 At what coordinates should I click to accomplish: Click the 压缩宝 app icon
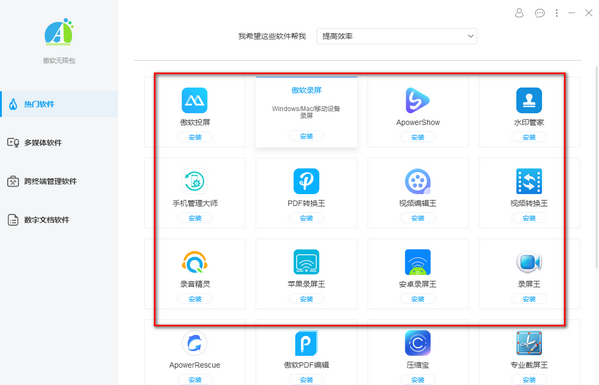pyautogui.click(x=418, y=343)
